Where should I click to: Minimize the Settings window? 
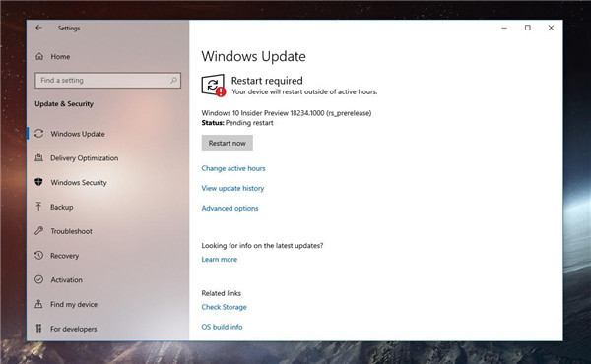[x=504, y=28]
